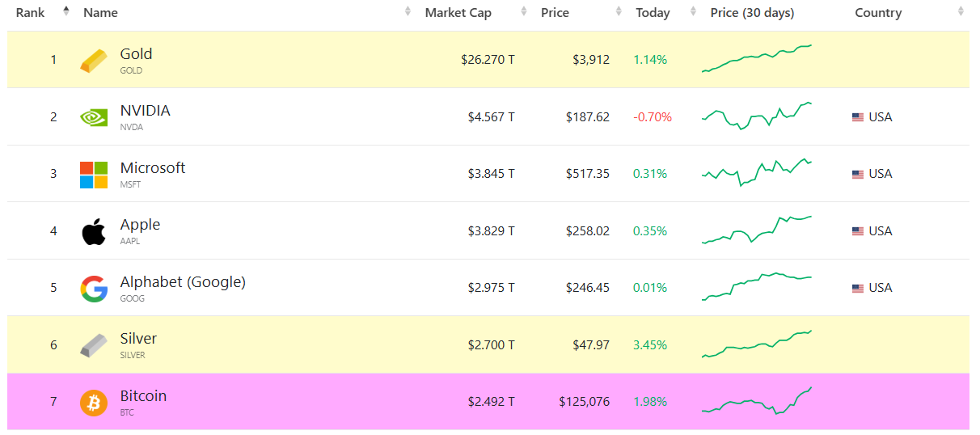The height and width of the screenshot is (435, 980).
Task: Click Apple's 30-day price sparkline
Action: 757,230
